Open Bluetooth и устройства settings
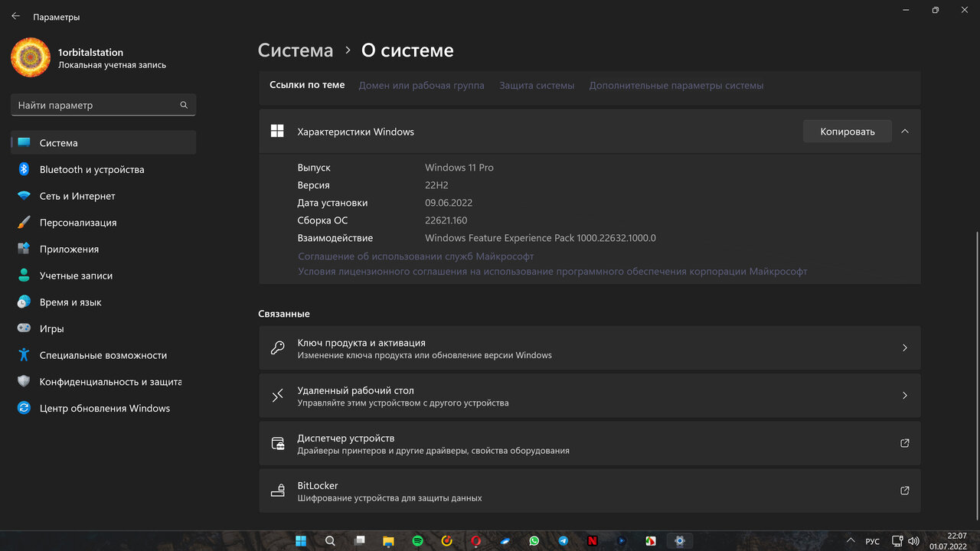 coord(103,169)
